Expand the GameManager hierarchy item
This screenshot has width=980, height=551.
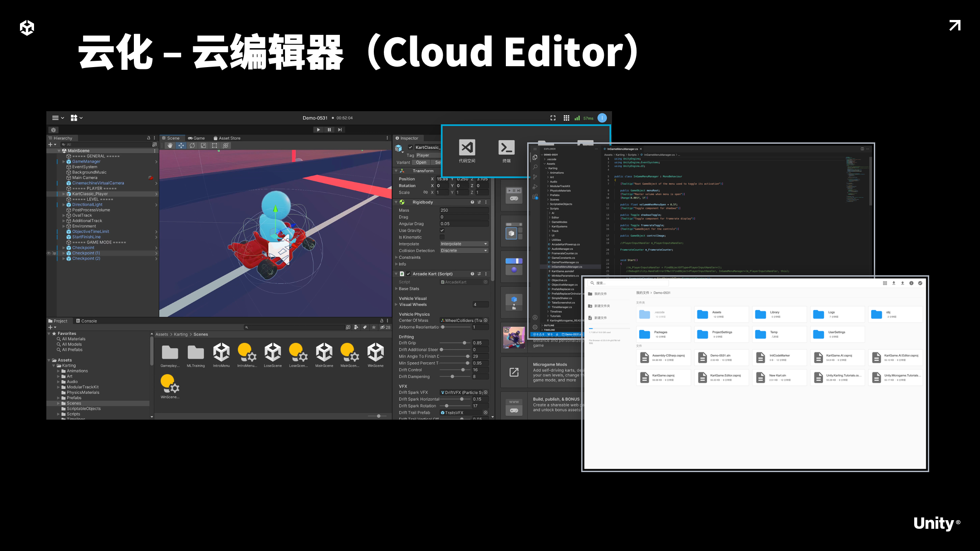click(64, 161)
